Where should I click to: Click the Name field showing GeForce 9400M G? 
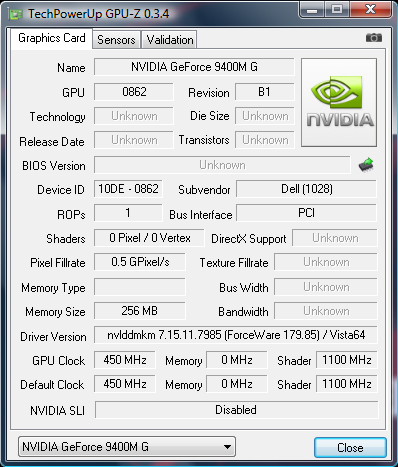pos(194,67)
